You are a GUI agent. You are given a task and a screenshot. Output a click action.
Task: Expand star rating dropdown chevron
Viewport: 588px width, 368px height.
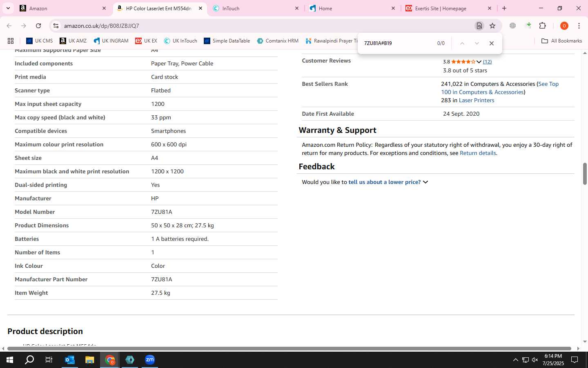(479, 62)
